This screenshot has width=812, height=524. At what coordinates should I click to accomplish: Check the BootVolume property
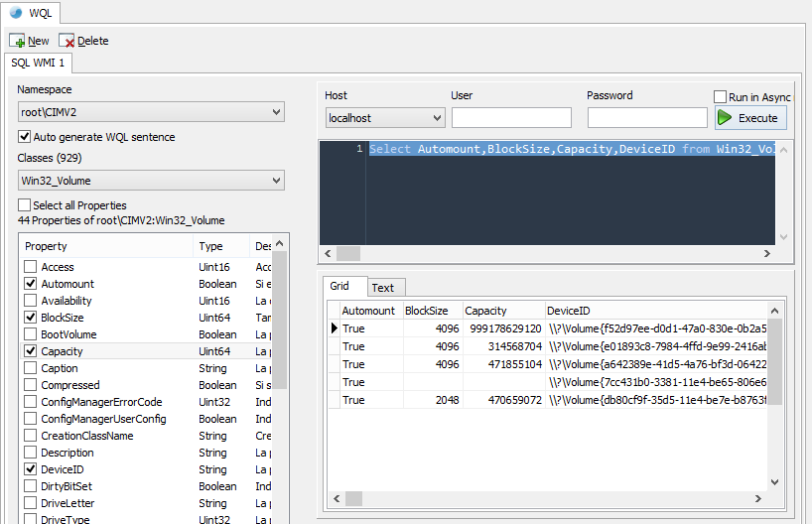[31, 334]
